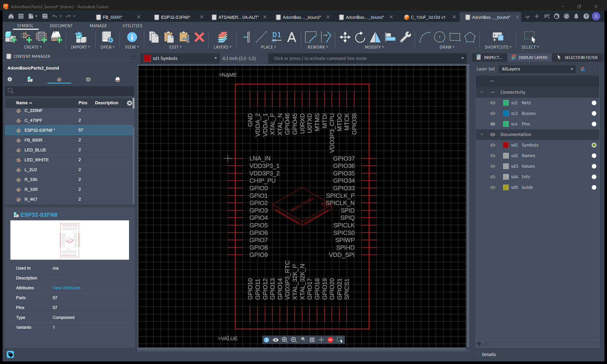Hide the sd2 Names layer
Screen dimensions: 607x364
point(492,156)
